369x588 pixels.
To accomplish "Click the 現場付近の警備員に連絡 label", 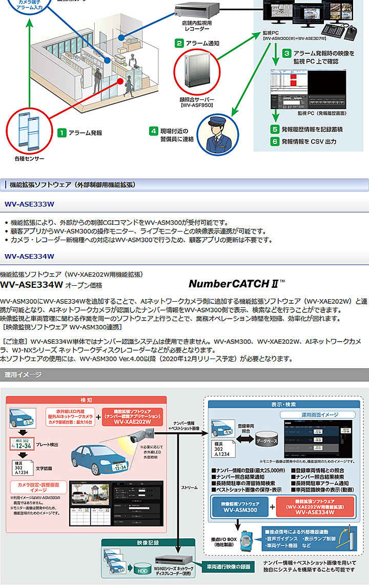I will [177, 135].
